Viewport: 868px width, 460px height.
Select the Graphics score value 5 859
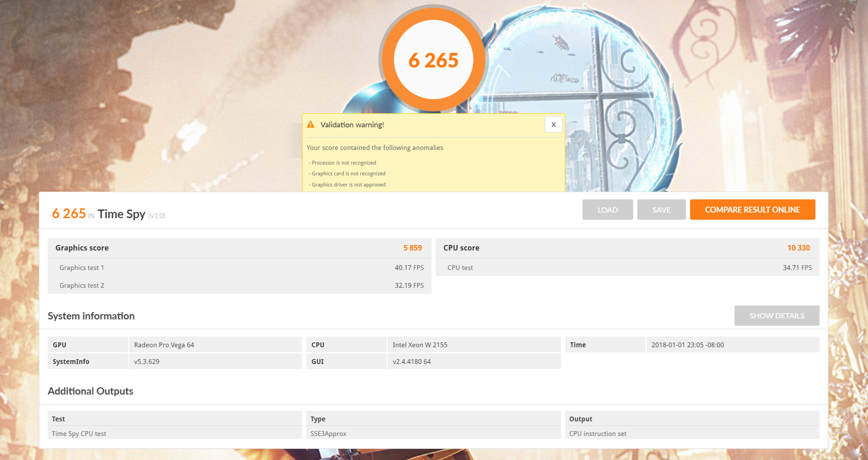[x=413, y=248]
